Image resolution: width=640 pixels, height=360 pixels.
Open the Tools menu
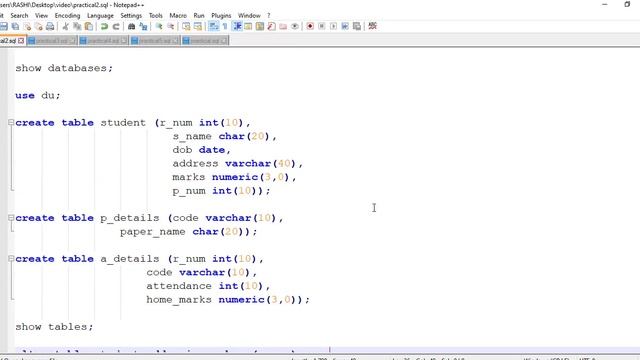pos(156,16)
